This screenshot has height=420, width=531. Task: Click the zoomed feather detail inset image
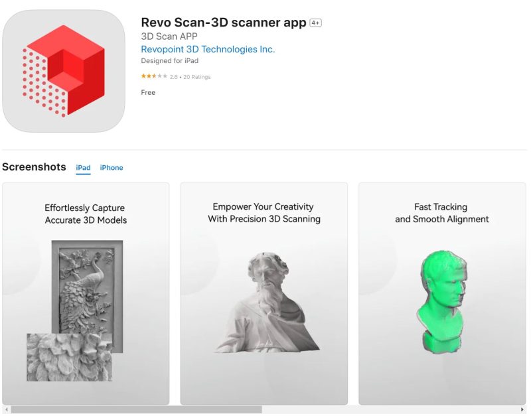tap(69, 357)
